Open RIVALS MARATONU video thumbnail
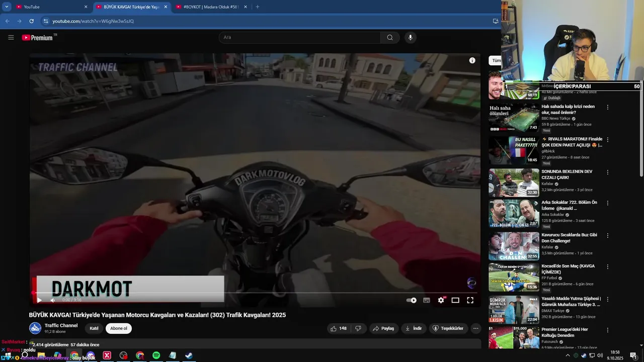 tap(514, 150)
